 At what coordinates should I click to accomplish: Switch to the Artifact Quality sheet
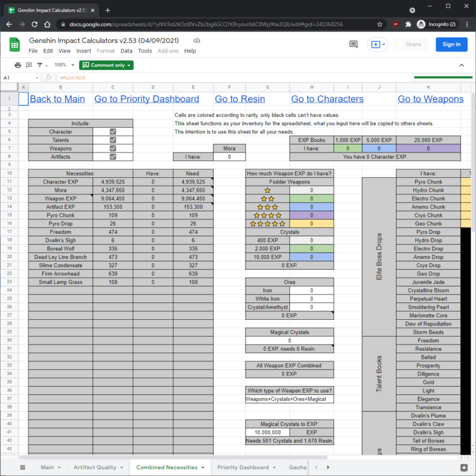[x=95, y=467]
